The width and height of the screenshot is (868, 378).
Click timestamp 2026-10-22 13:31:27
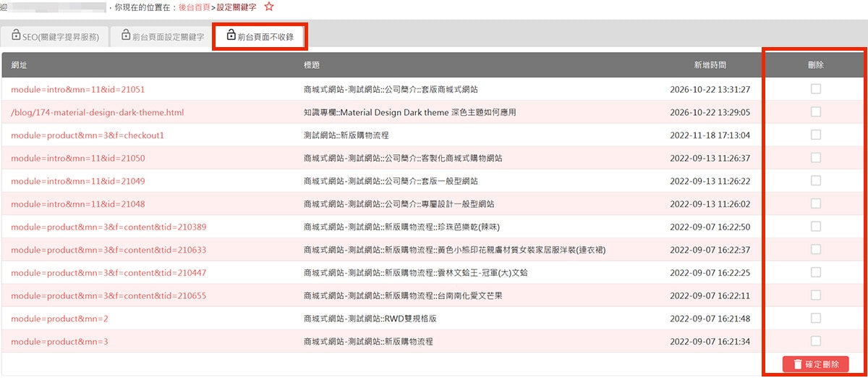[x=710, y=90]
